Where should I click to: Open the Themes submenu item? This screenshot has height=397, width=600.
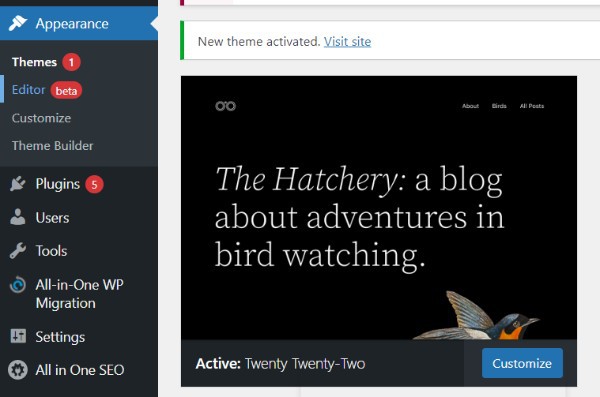[34, 62]
